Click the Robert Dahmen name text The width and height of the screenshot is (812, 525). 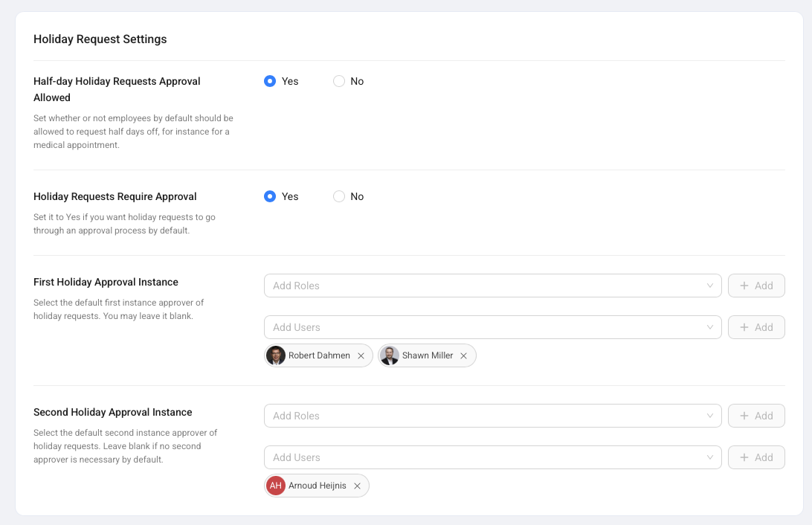click(319, 355)
